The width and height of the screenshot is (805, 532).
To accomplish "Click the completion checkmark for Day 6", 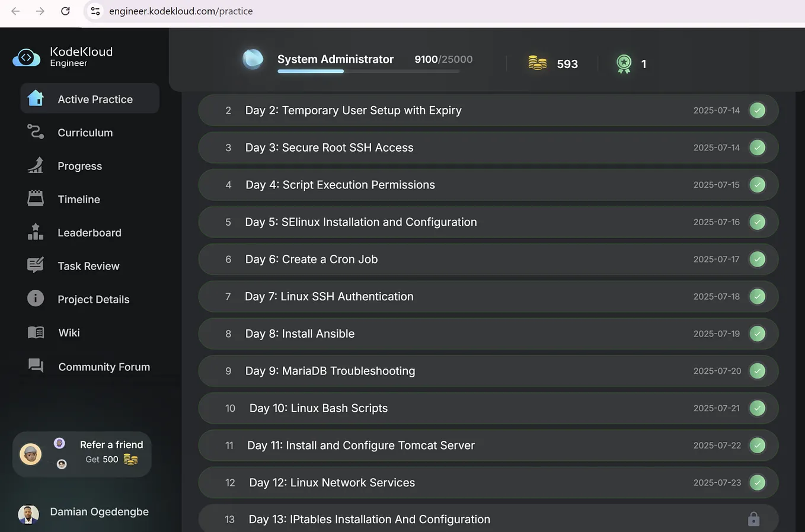I will tap(758, 259).
